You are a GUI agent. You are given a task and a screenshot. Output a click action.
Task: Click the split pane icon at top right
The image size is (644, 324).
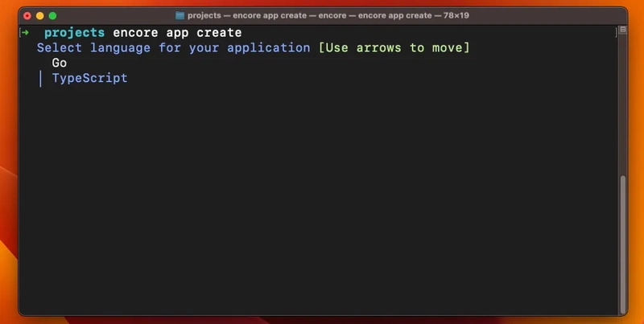pyautogui.click(x=622, y=30)
